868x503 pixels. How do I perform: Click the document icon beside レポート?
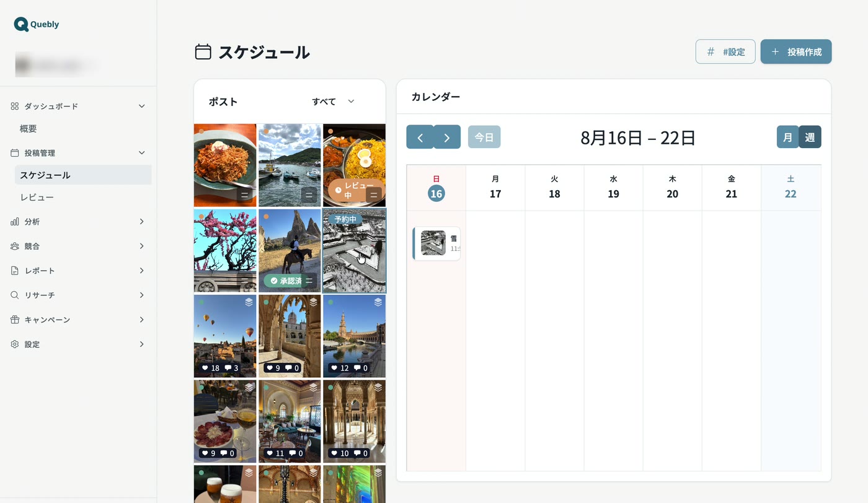(15, 271)
